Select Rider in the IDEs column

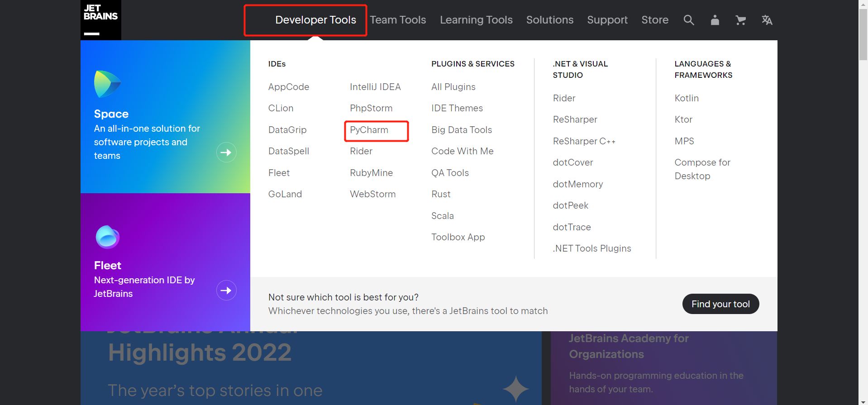(361, 151)
